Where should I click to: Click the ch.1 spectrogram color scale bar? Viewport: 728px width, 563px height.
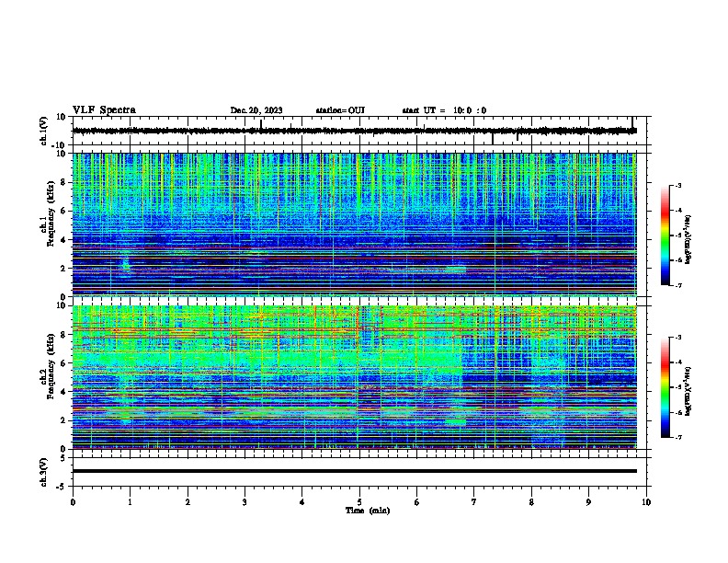(x=665, y=236)
